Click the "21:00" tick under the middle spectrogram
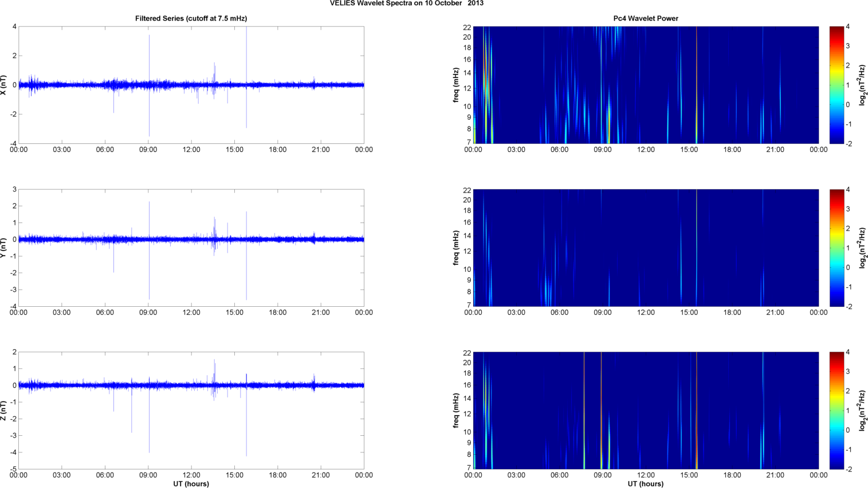This screenshot has width=868, height=488. 776,313
